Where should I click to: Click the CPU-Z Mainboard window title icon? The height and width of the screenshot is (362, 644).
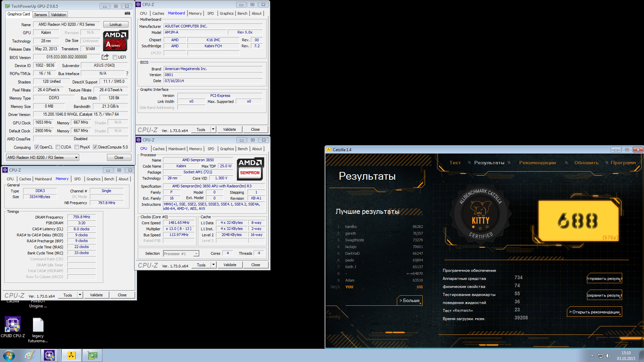click(x=139, y=4)
